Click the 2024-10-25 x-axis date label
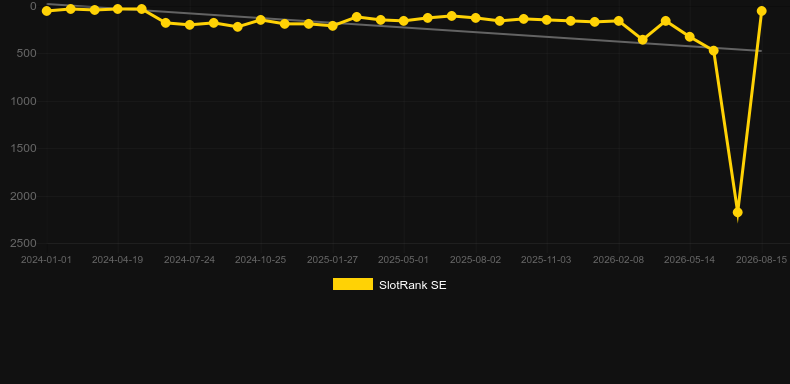 click(x=260, y=260)
